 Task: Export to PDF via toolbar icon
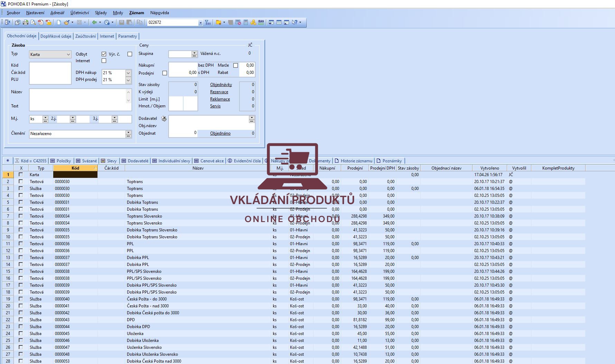coord(41,22)
